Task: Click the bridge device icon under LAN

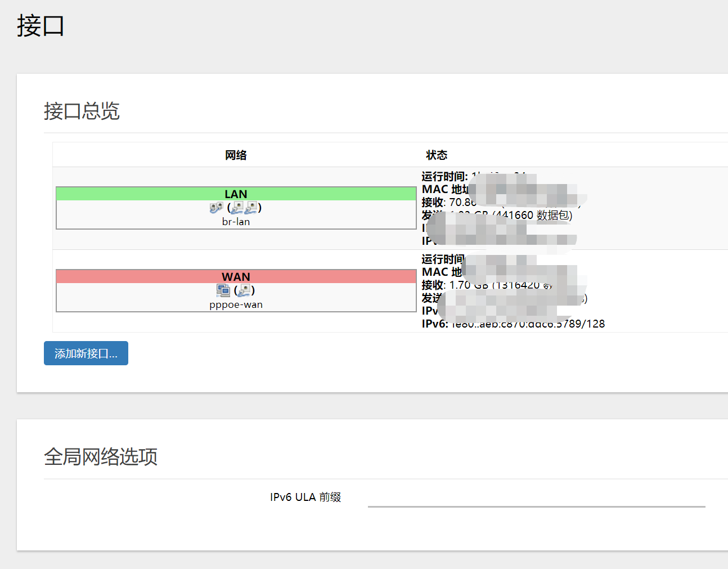Action: [x=215, y=207]
